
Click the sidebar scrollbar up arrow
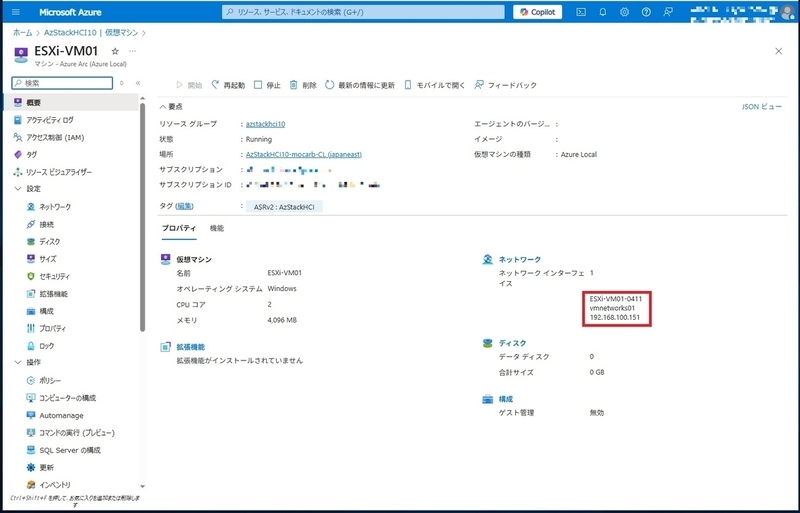point(142,98)
